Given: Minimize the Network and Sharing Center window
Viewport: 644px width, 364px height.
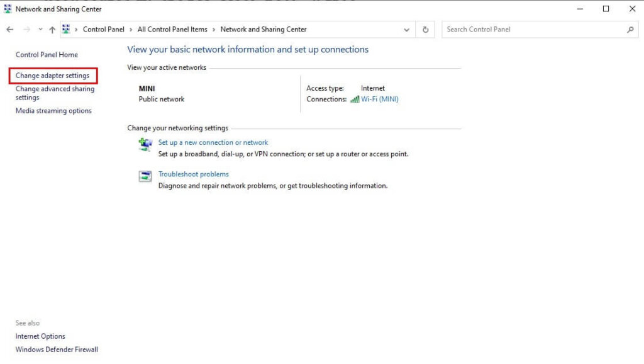Looking at the screenshot, I should point(580,9).
